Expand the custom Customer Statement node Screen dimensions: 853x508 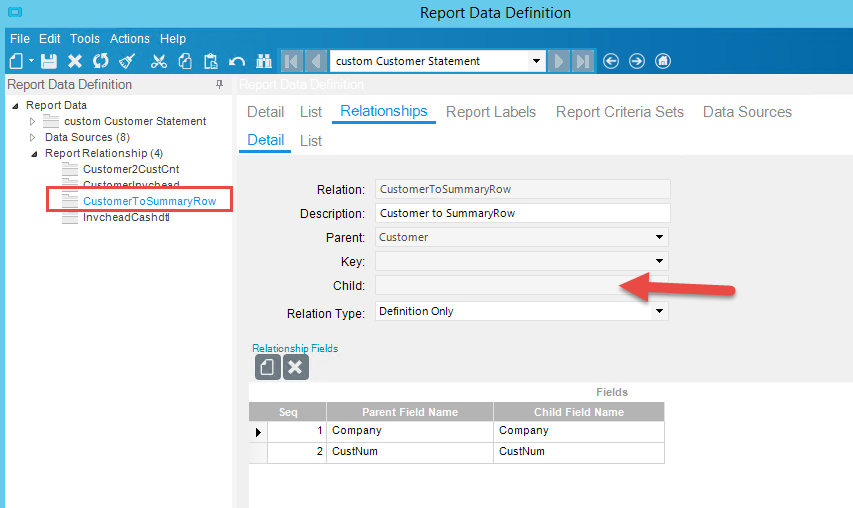[x=32, y=121]
